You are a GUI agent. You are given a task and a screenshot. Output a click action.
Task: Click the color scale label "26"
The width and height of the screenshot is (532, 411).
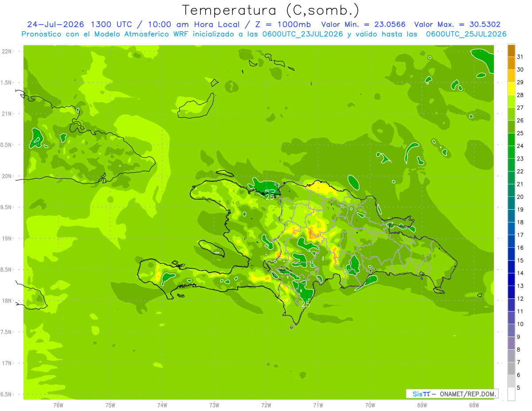(x=520, y=121)
